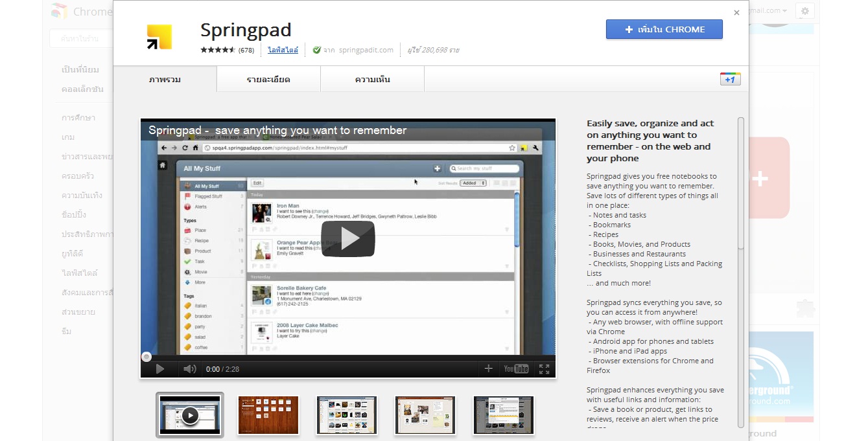
Task: Click the description panel scrollbar
Action: coord(741,183)
